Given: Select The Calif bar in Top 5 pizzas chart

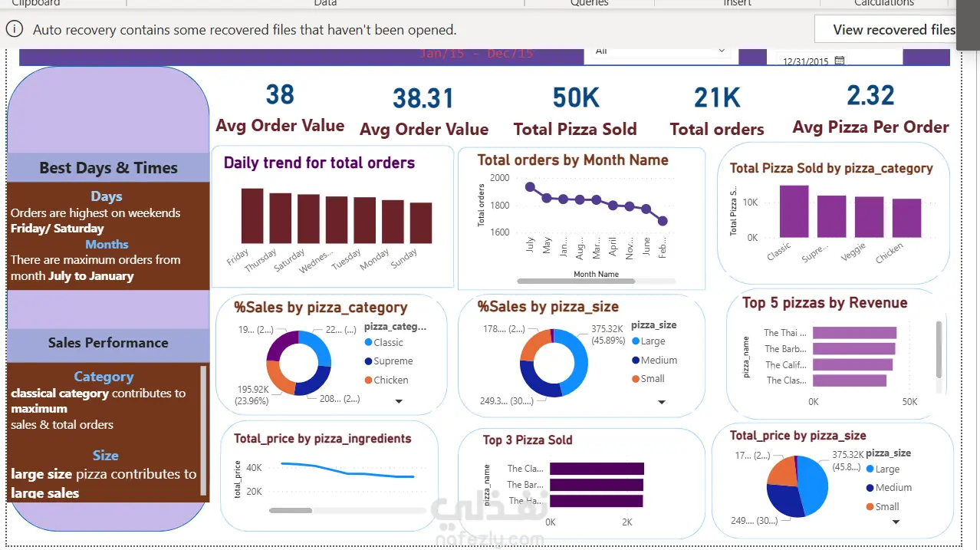Looking at the screenshot, I should pyautogui.click(x=852, y=365).
